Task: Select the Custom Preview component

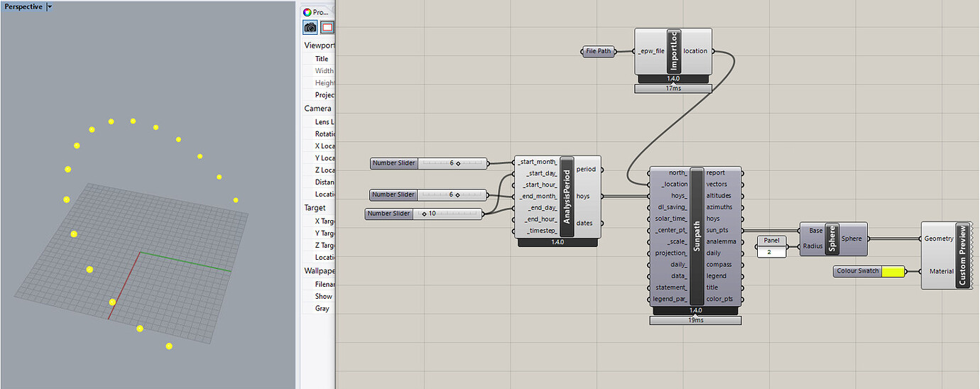Action: [x=962, y=256]
